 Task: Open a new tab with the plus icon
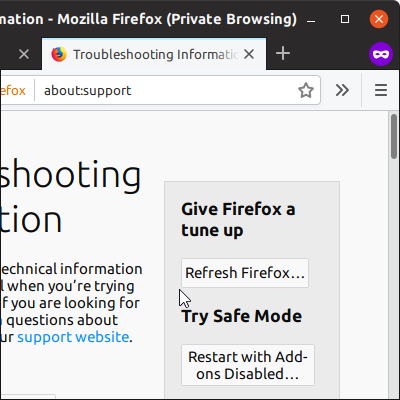283,54
